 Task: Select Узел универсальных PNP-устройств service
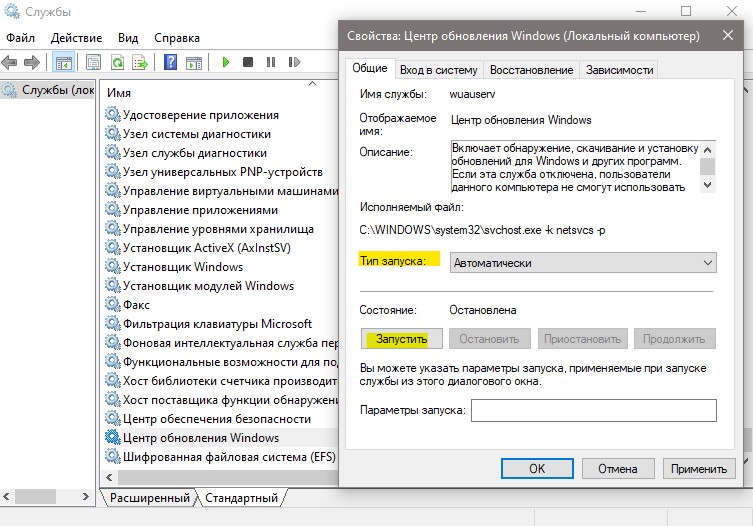click(x=221, y=171)
